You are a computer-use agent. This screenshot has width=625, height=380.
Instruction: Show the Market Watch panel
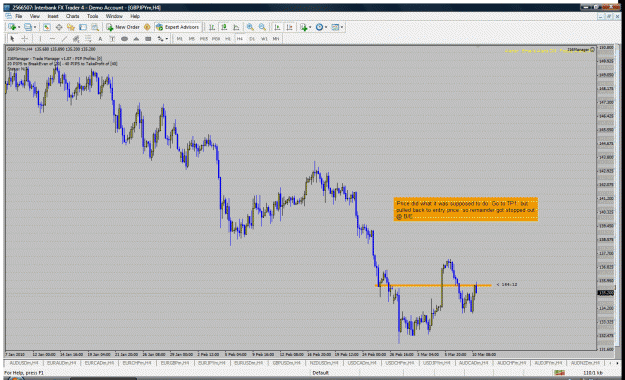click(x=47, y=27)
